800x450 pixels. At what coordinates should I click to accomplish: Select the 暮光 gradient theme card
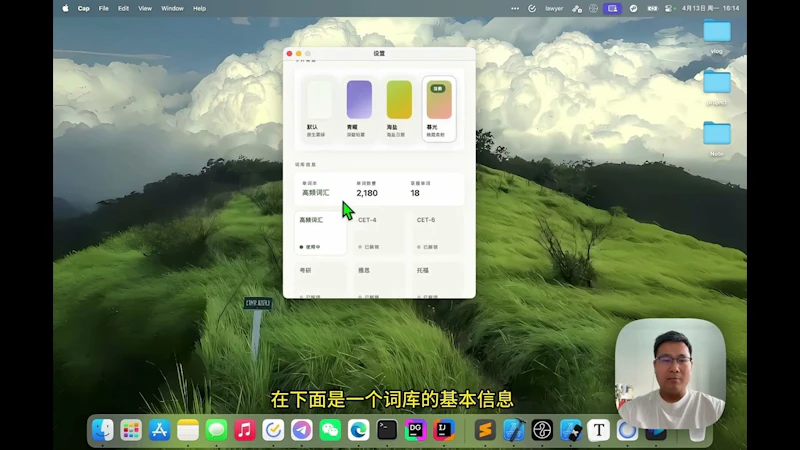[x=439, y=108]
